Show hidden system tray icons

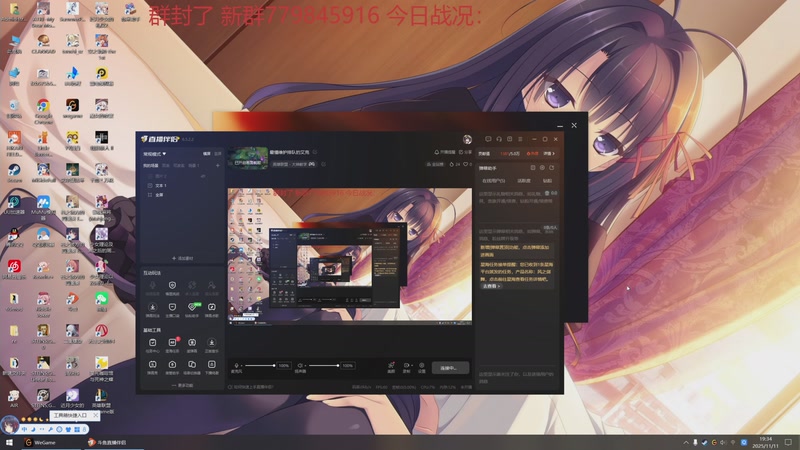tap(686, 442)
